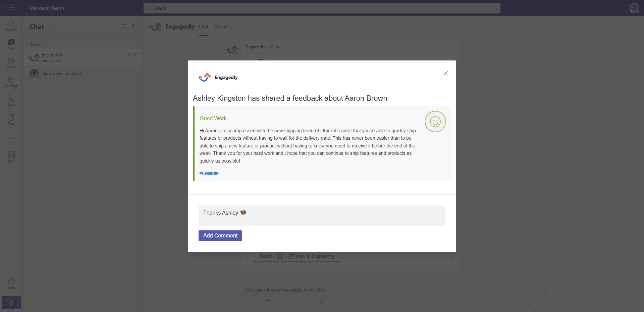Click the chat list filter icon
Screen dimensions: 644x312
point(123,26)
